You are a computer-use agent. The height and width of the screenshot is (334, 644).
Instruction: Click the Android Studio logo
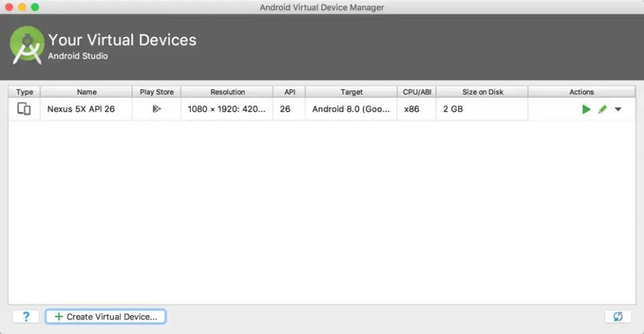[x=27, y=45]
